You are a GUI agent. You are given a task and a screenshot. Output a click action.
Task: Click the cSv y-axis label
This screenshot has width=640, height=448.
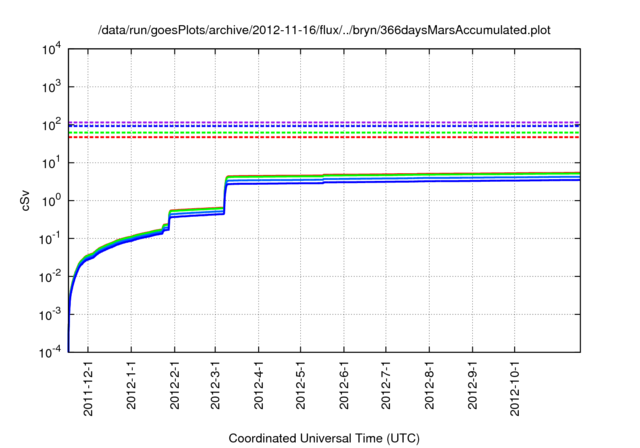click(x=25, y=200)
